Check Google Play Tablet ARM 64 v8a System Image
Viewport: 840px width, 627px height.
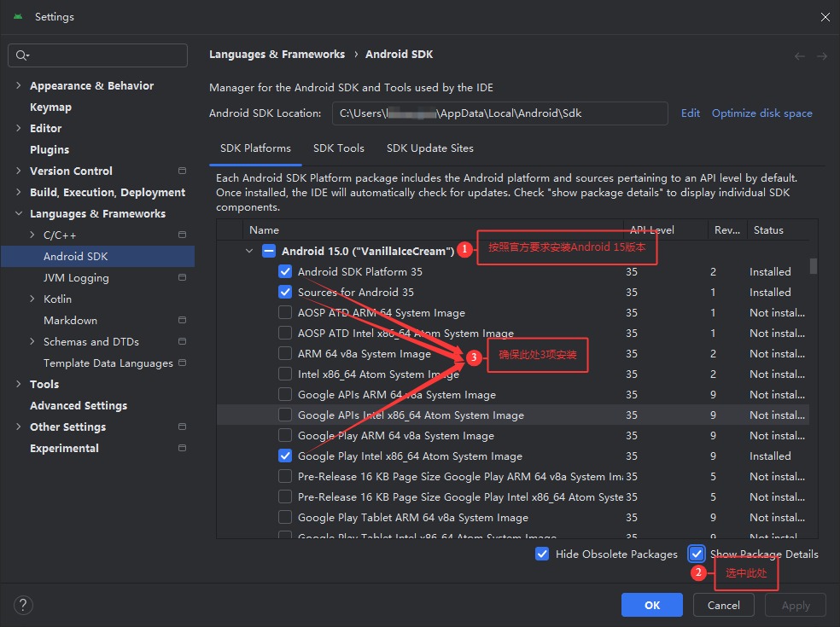click(285, 517)
